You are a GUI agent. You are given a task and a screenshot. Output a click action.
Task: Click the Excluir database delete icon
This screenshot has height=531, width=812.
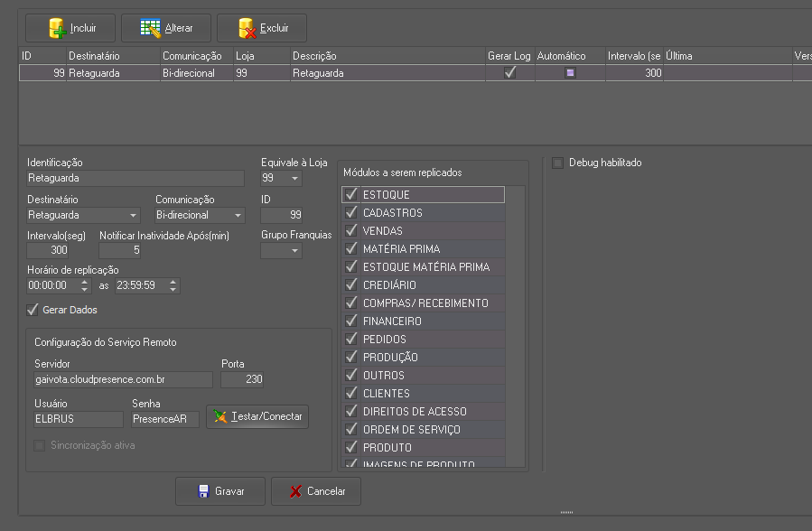(x=247, y=28)
